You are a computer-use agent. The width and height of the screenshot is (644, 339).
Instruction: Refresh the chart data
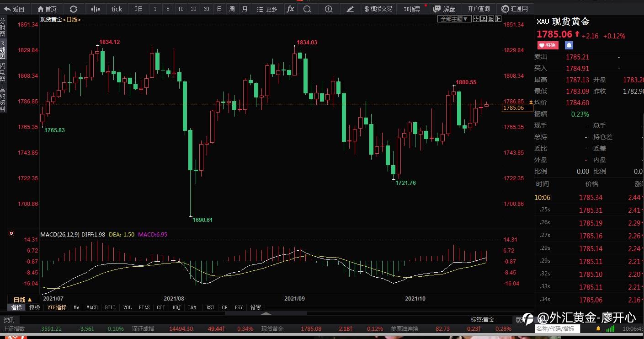coord(74,9)
